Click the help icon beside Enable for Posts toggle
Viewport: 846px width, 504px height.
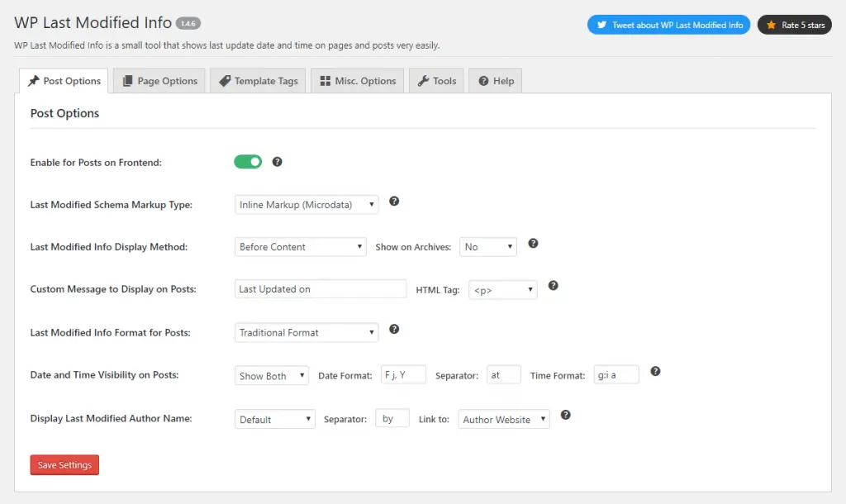(277, 162)
